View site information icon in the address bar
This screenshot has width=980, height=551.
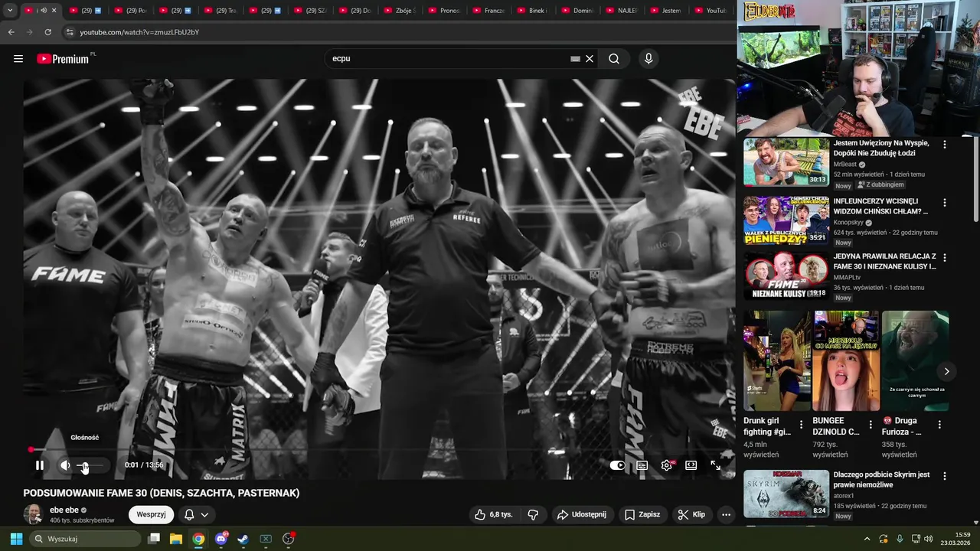click(70, 32)
